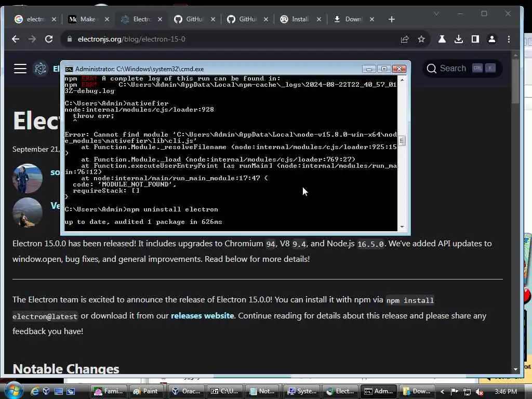This screenshot has height=399, width=532.
Task: Close the 'Install' tab
Action: click(x=318, y=19)
